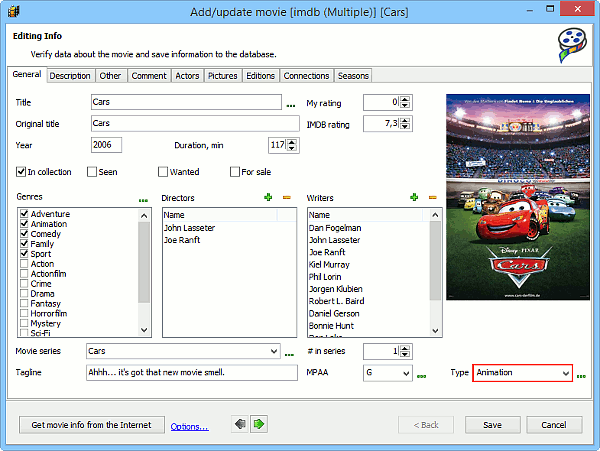Screen dimensions: 600x451
Task: Increase My rating with up spinner
Action: (x=405, y=99)
